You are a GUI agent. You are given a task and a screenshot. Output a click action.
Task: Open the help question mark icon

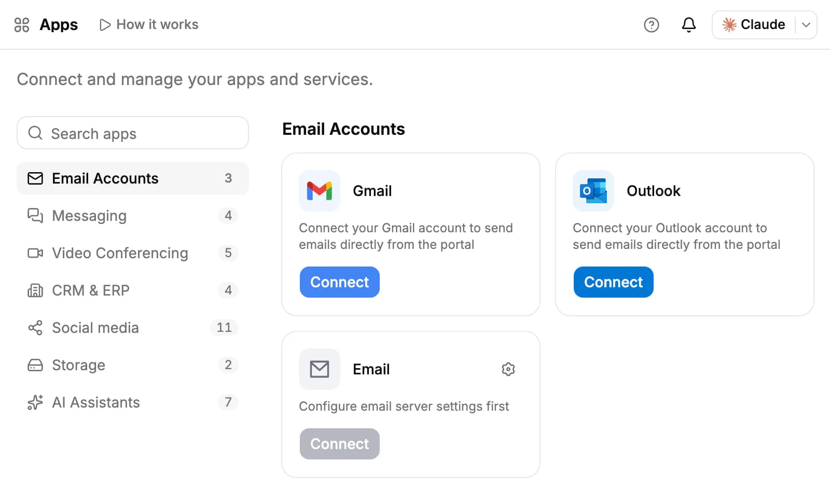click(x=651, y=25)
